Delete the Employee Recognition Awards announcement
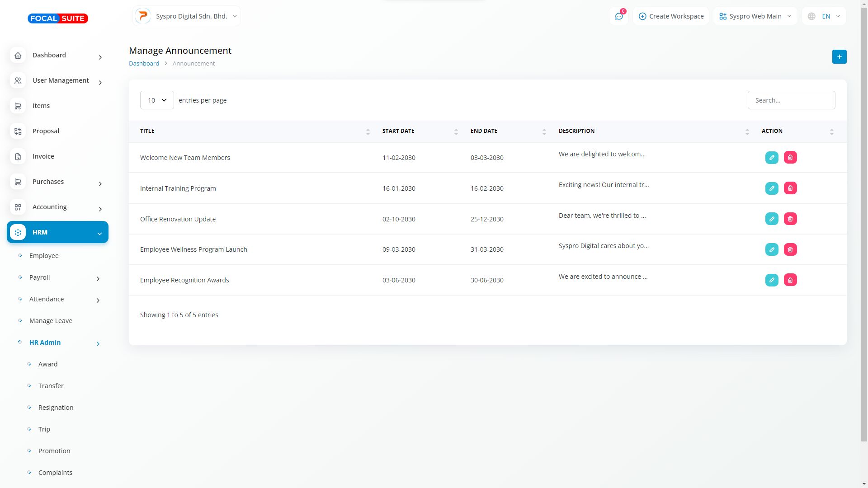 (790, 280)
